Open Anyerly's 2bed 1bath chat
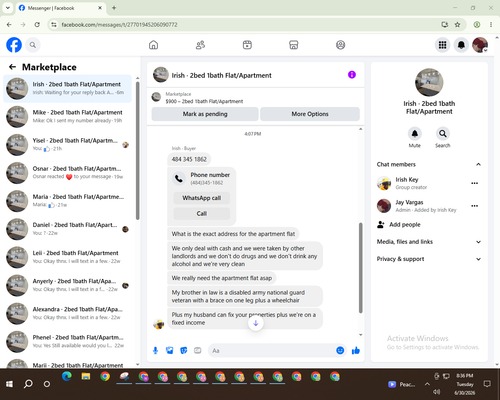The width and height of the screenshot is (500, 400). pyautogui.click(x=68, y=285)
